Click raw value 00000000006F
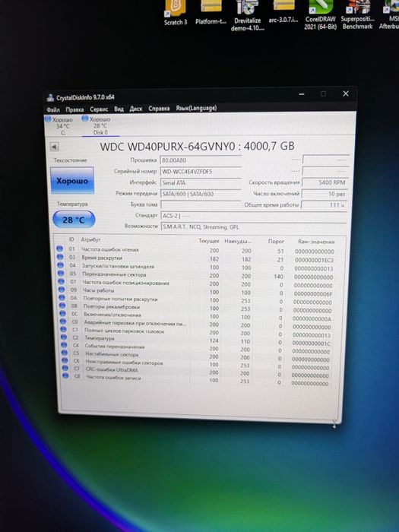 click(313, 294)
